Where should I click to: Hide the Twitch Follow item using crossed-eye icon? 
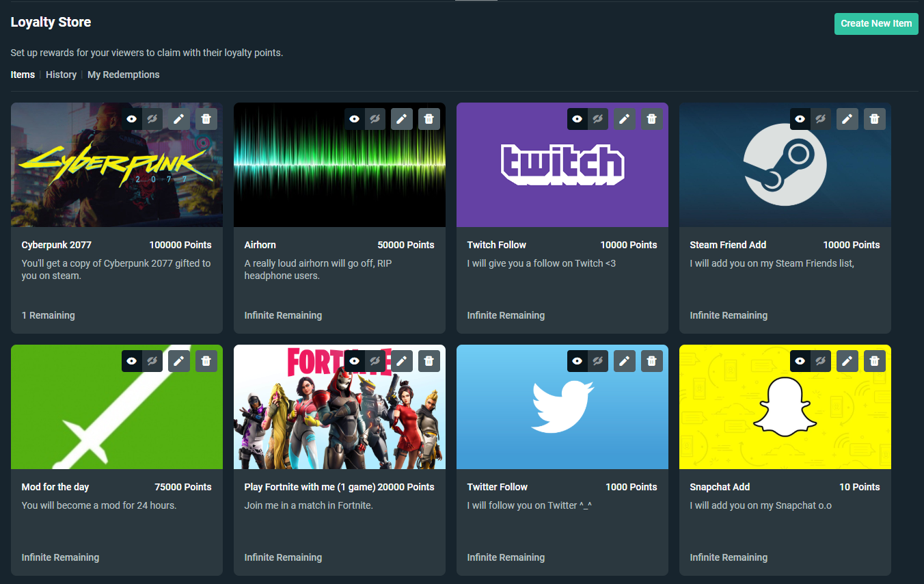click(598, 119)
